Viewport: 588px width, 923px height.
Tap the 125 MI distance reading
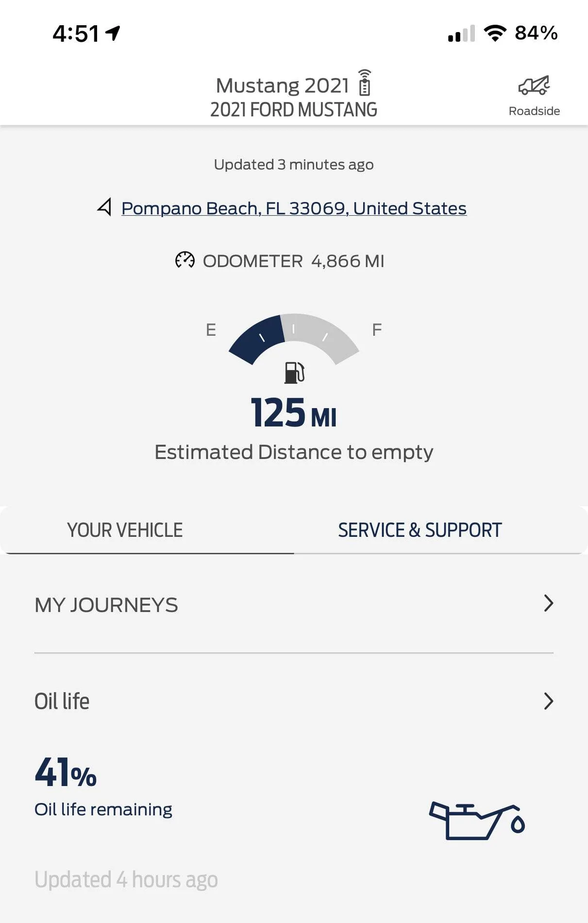click(x=294, y=413)
